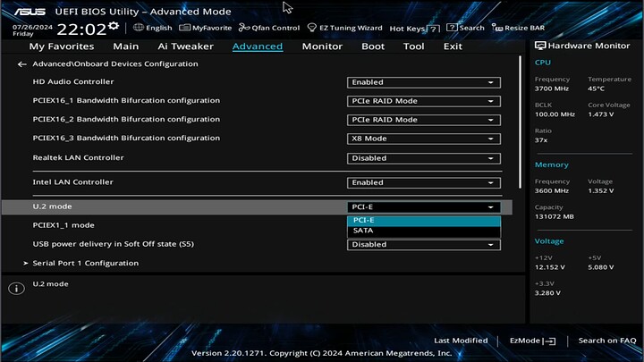644x362 pixels.
Task: Open Realtek LAN Controller dropdown
Action: (x=423, y=158)
